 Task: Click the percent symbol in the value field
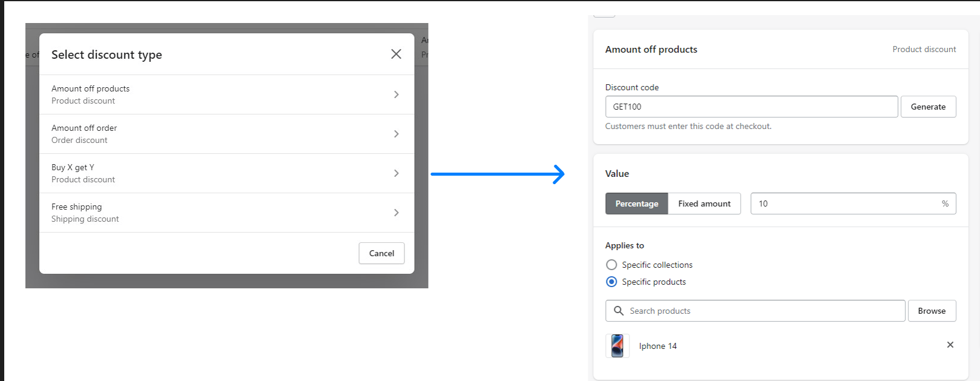(x=945, y=204)
